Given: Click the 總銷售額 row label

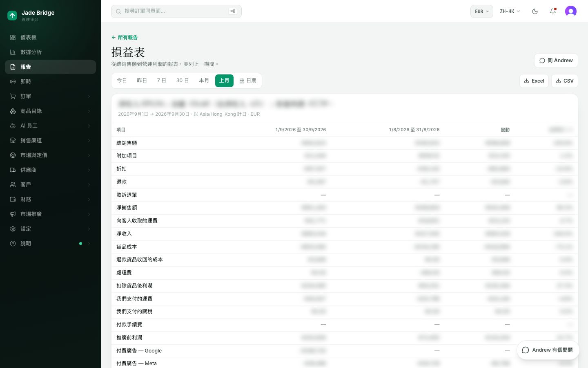Looking at the screenshot, I should click(x=127, y=143).
